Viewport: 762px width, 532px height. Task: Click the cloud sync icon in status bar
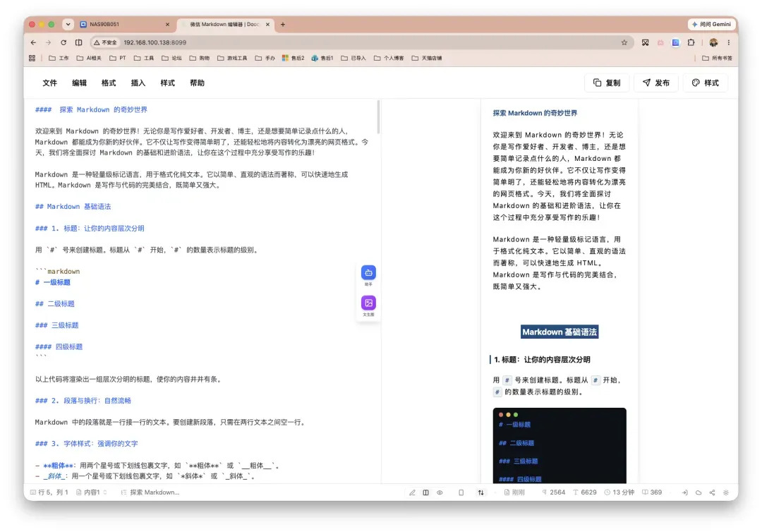(x=698, y=492)
